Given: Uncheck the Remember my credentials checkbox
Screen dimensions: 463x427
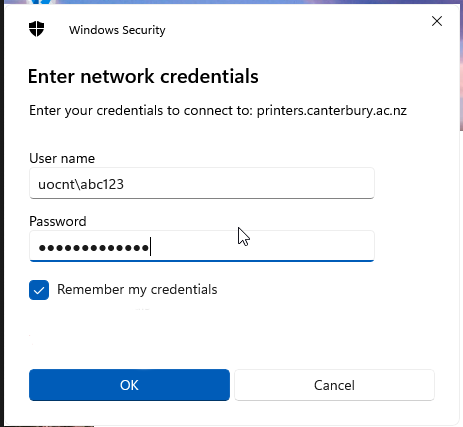Looking at the screenshot, I should point(39,290).
